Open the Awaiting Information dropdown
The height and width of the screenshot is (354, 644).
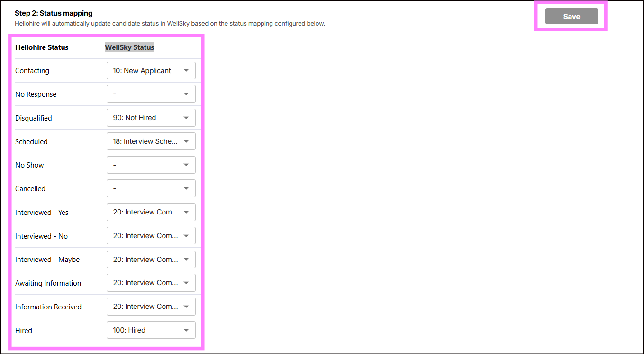(151, 283)
